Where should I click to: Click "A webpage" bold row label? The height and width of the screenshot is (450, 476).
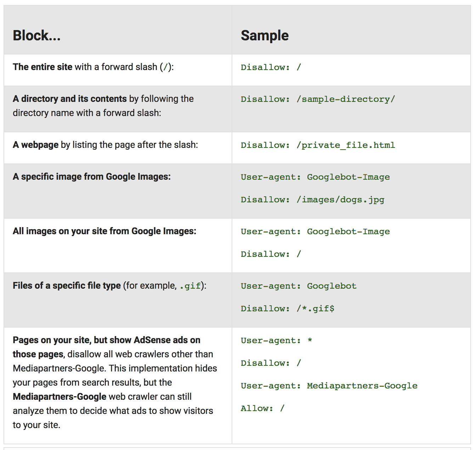35,145
